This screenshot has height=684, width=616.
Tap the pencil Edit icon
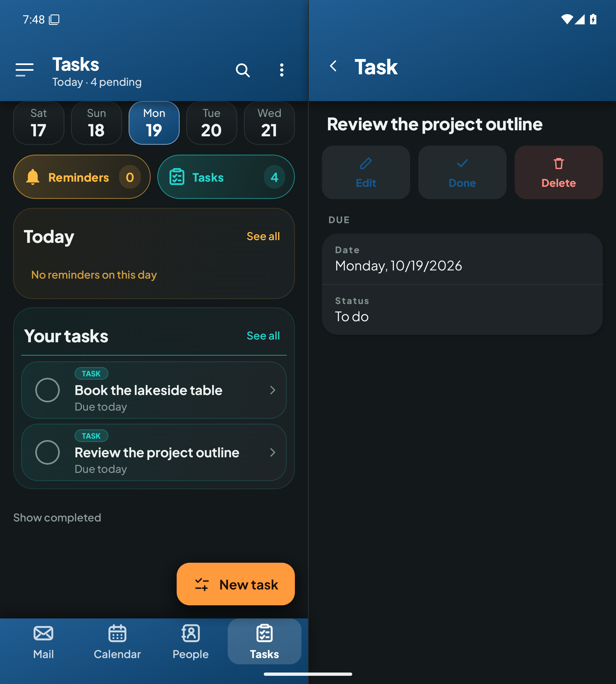click(x=366, y=164)
